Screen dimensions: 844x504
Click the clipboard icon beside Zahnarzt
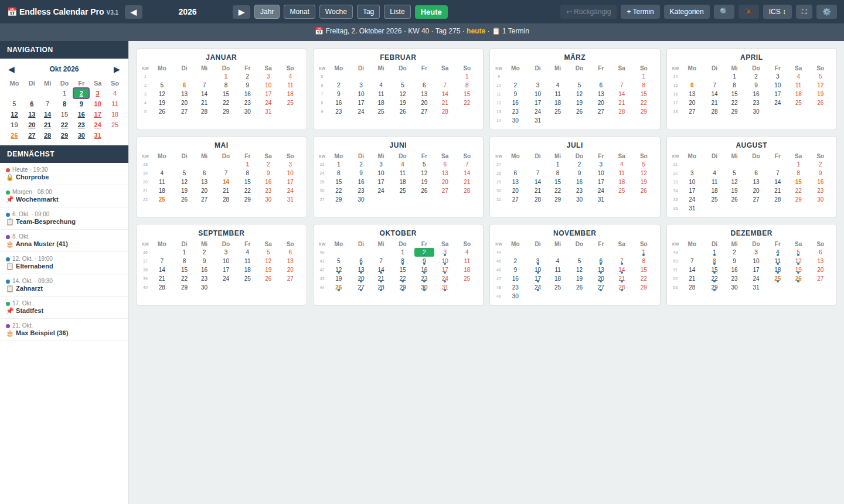point(9,288)
